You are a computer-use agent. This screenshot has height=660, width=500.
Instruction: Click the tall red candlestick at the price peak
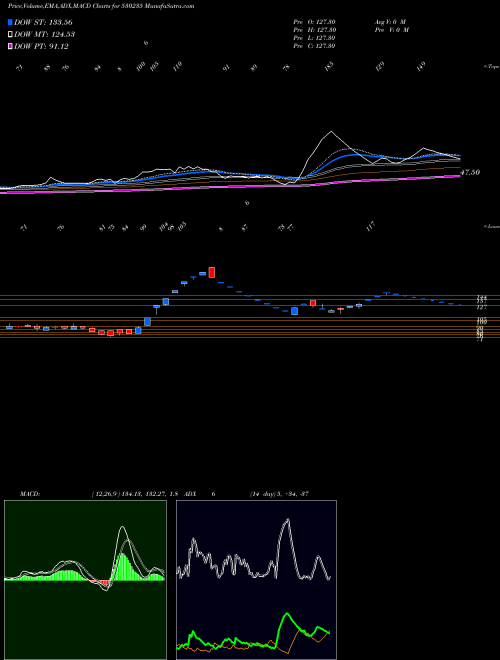[212, 272]
